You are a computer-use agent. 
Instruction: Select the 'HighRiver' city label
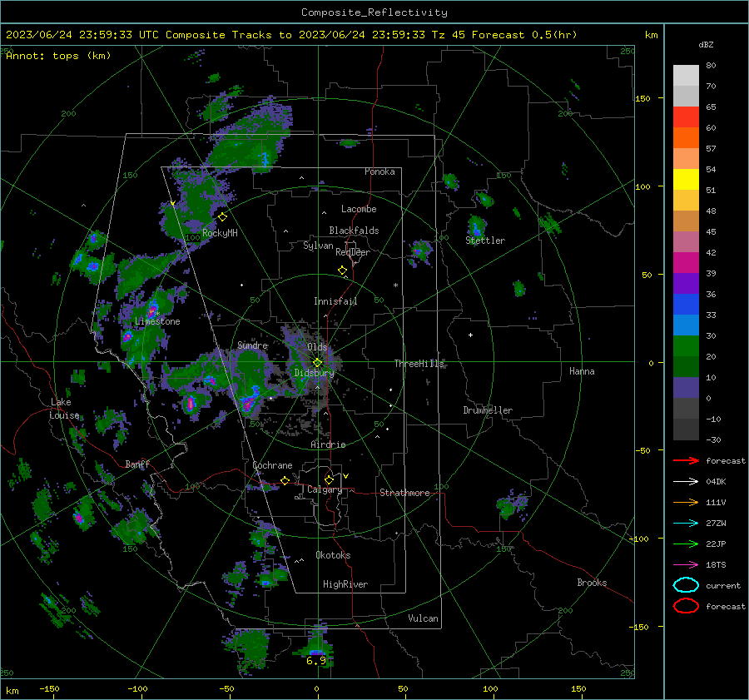pos(345,584)
